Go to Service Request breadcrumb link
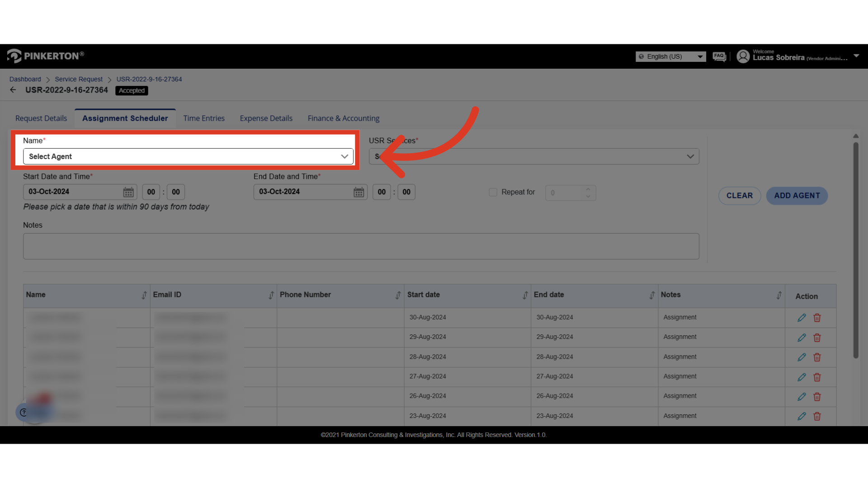 pos(79,79)
